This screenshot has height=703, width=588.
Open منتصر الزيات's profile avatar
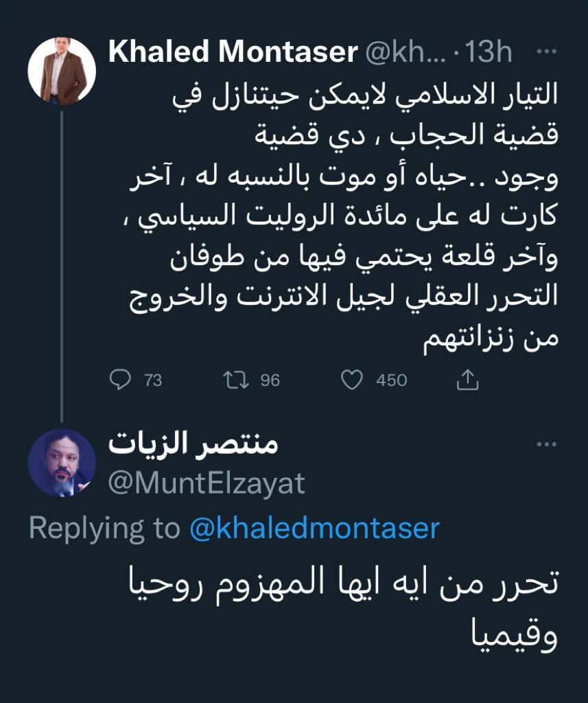tap(61, 463)
